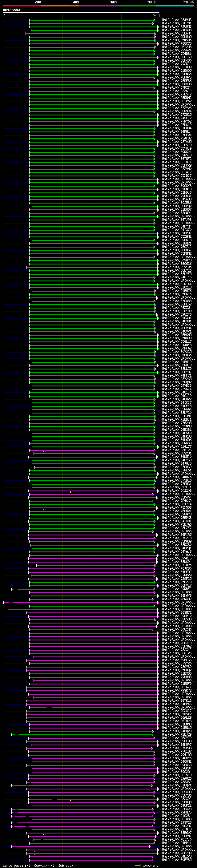Select alignment label UniRef100_A2R3N1

click(177, 416)
